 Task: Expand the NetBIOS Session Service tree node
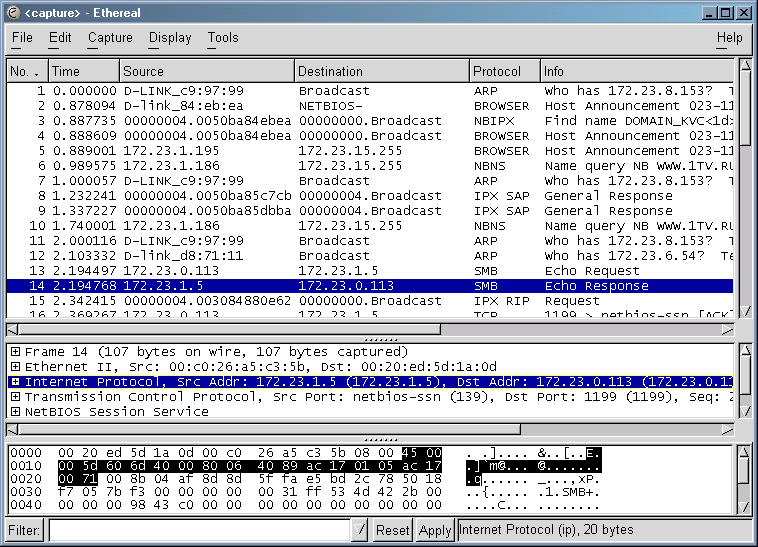click(15, 412)
